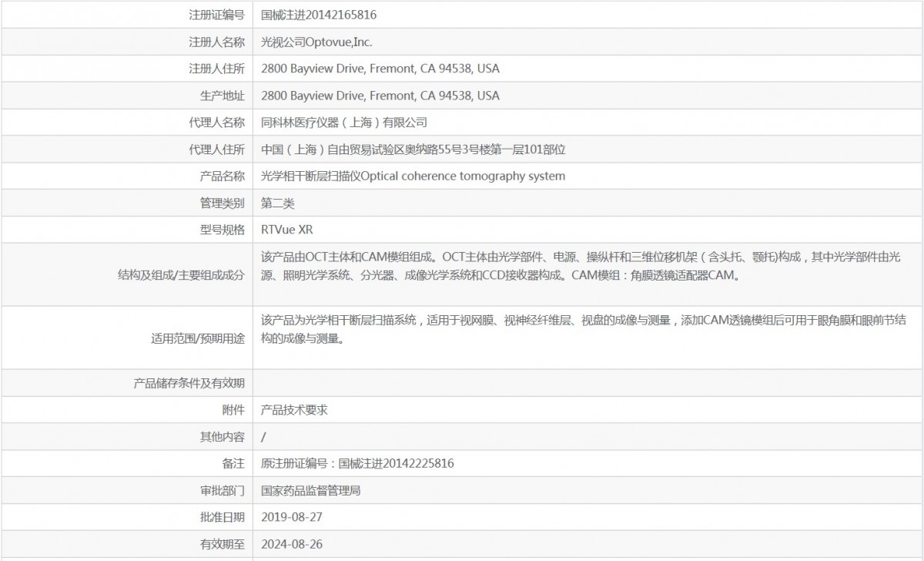Click the 代理人住所 label

(216, 149)
